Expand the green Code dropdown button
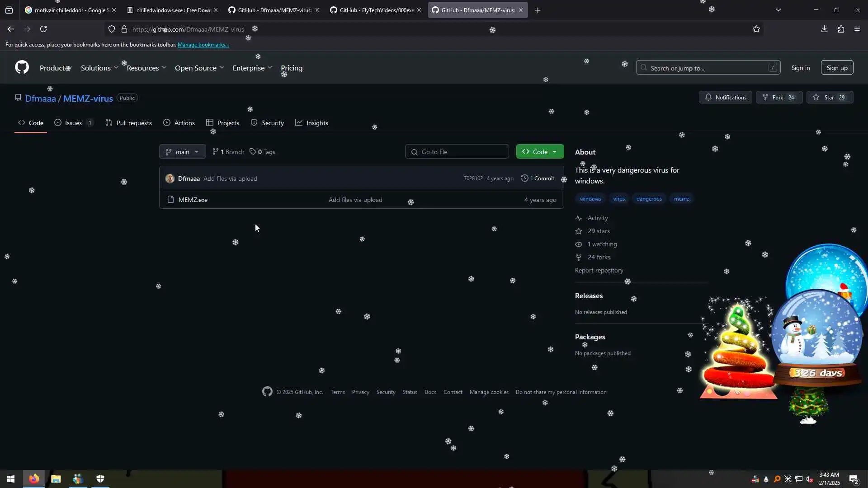 (x=540, y=152)
